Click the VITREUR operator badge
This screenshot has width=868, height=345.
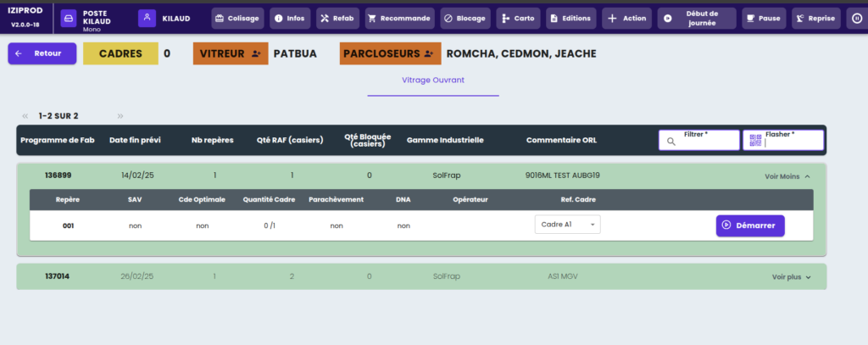[x=230, y=53]
